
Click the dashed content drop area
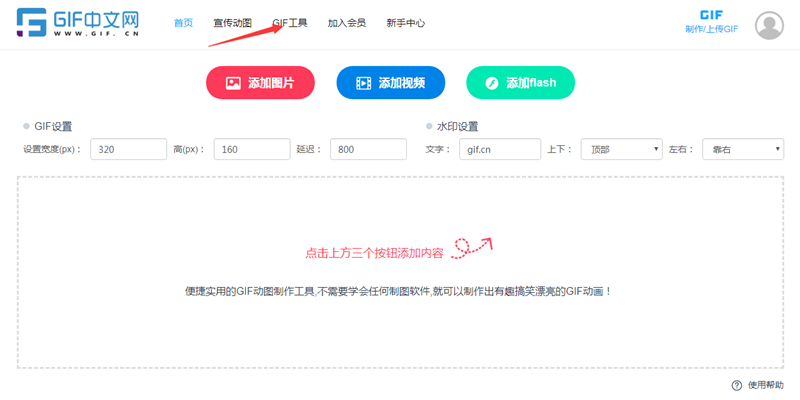click(x=401, y=272)
